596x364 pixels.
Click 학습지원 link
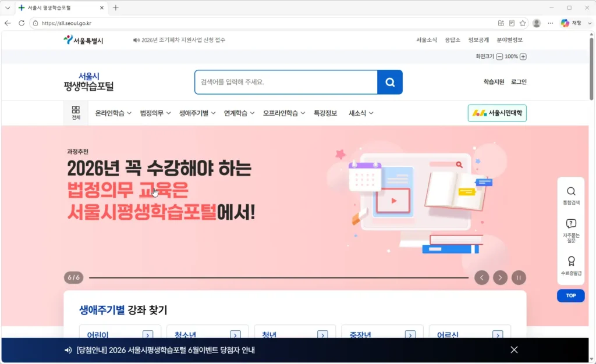point(494,81)
